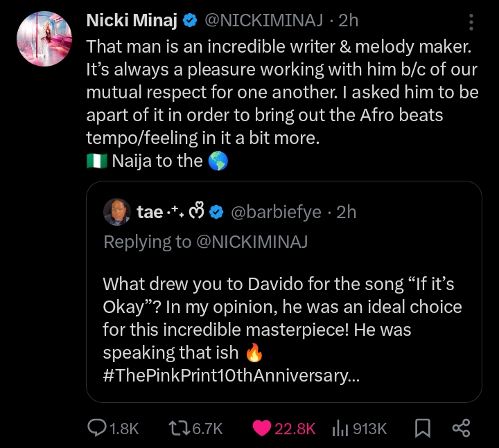Click the Nicki Minaj display name

coord(132,21)
